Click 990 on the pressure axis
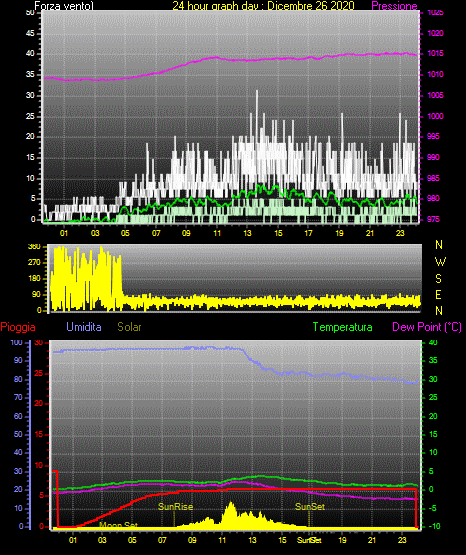This screenshot has height=555, width=466. tap(433, 157)
